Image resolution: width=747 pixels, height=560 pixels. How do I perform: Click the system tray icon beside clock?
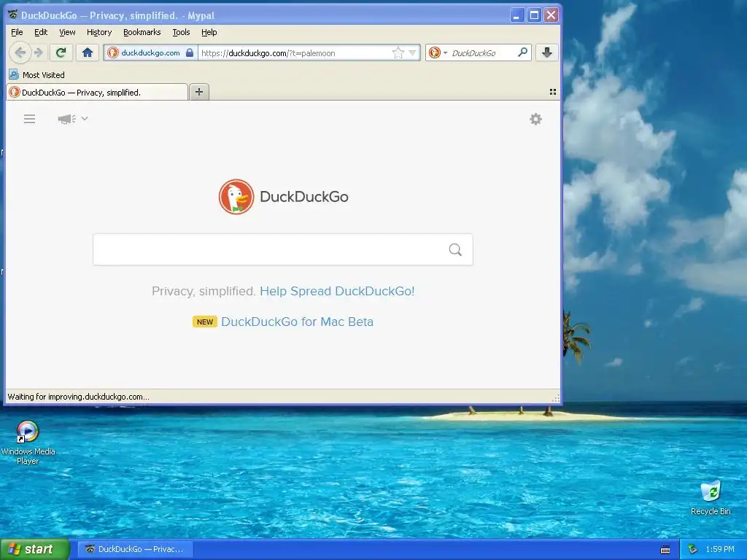[x=693, y=549]
